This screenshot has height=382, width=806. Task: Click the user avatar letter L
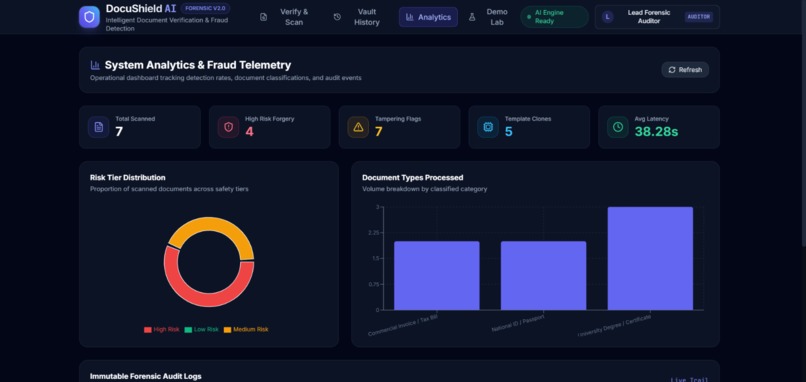click(608, 17)
